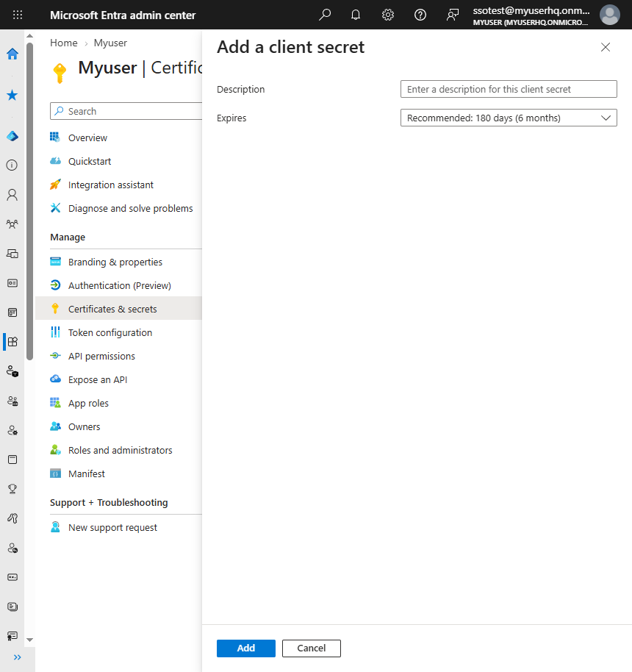Click the Add button

246,648
